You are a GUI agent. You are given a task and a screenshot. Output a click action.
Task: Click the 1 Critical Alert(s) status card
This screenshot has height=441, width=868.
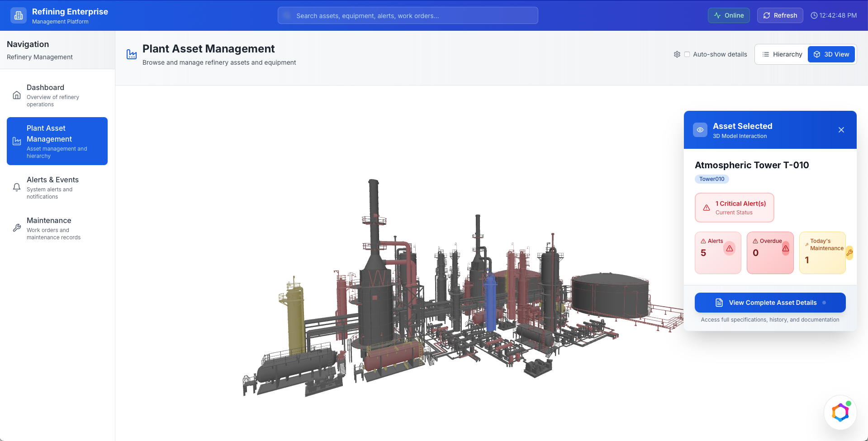point(734,208)
